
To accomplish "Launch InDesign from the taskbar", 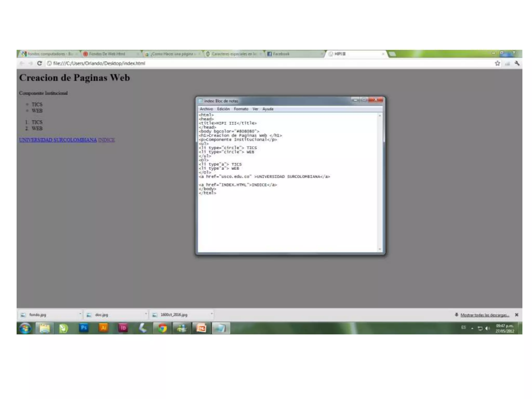I will pos(123,328).
